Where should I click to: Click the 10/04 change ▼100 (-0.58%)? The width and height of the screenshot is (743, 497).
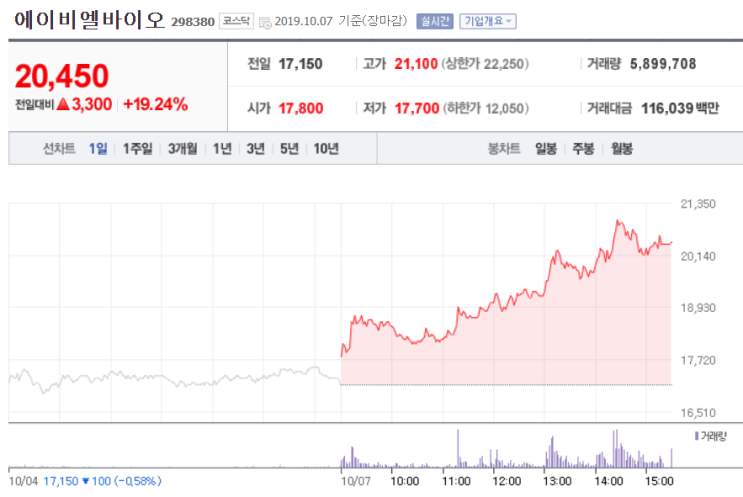click(122, 481)
